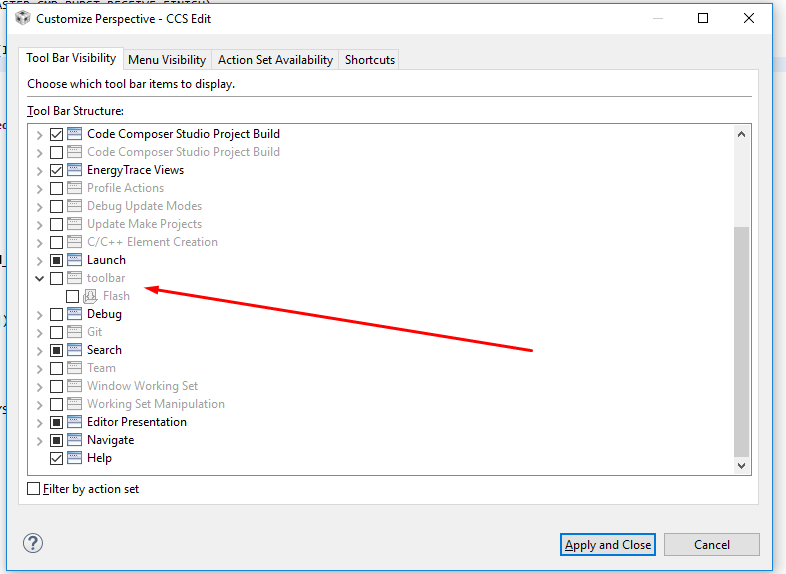Enable the Debug toolbar checkbox
The image size is (786, 574).
coord(56,314)
